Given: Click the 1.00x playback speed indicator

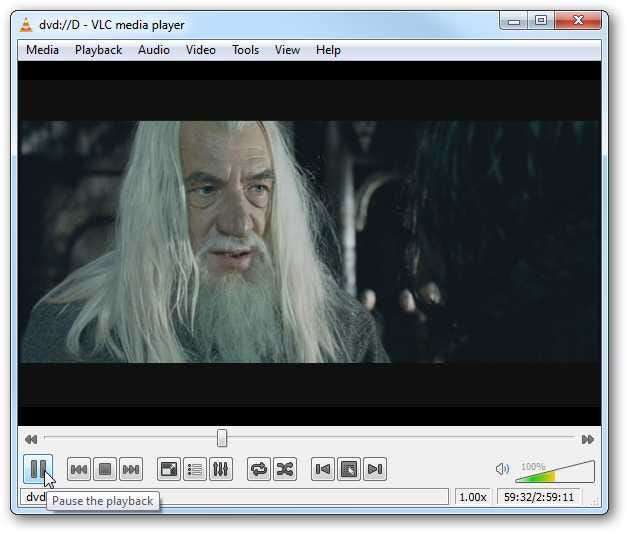Looking at the screenshot, I should tap(473, 497).
